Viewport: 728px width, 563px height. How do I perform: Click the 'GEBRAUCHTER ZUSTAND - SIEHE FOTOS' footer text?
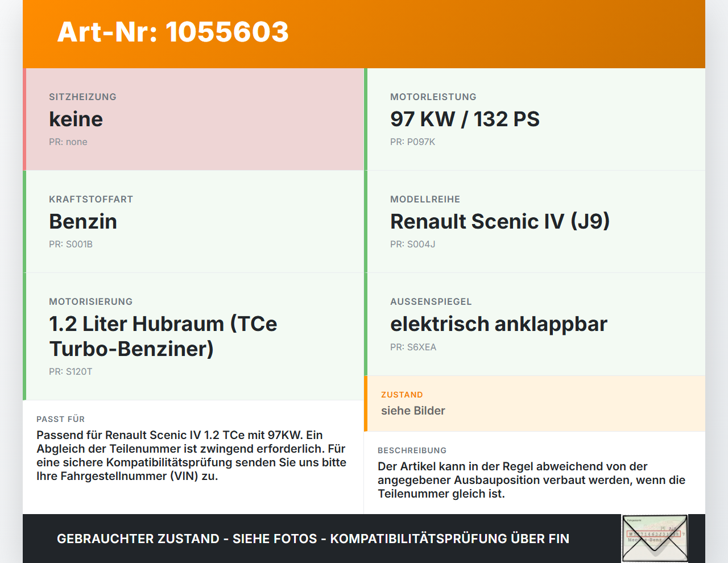pyautogui.click(x=313, y=539)
